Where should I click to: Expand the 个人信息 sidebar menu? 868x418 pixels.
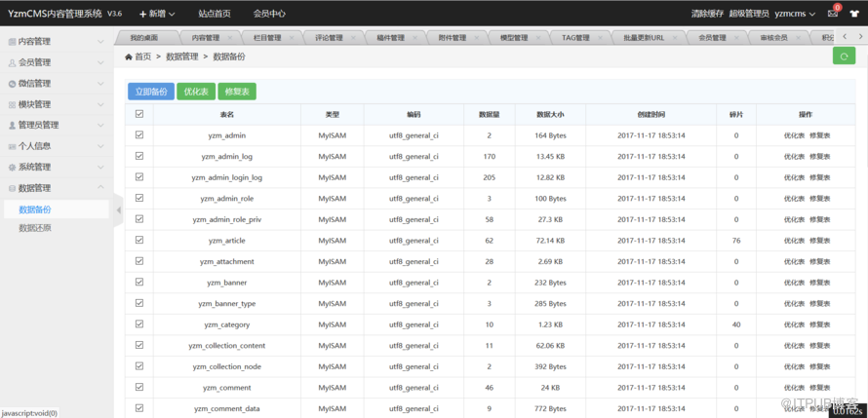pyautogui.click(x=56, y=146)
